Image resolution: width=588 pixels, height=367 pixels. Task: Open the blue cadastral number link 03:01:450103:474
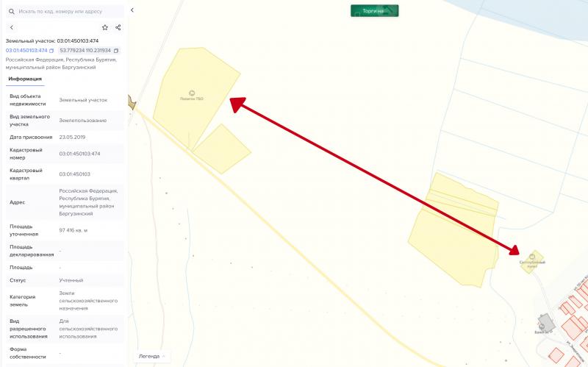26,50
